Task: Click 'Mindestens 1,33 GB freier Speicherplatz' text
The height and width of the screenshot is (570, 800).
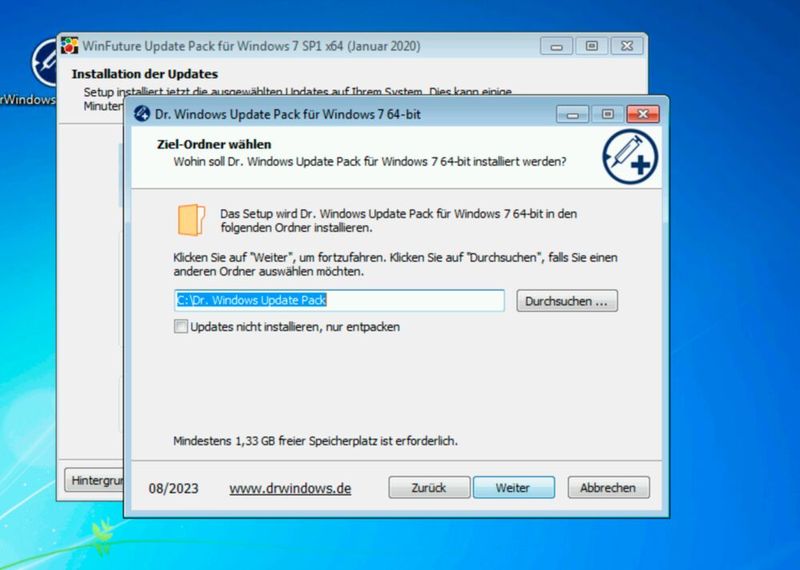Action: 315,440
